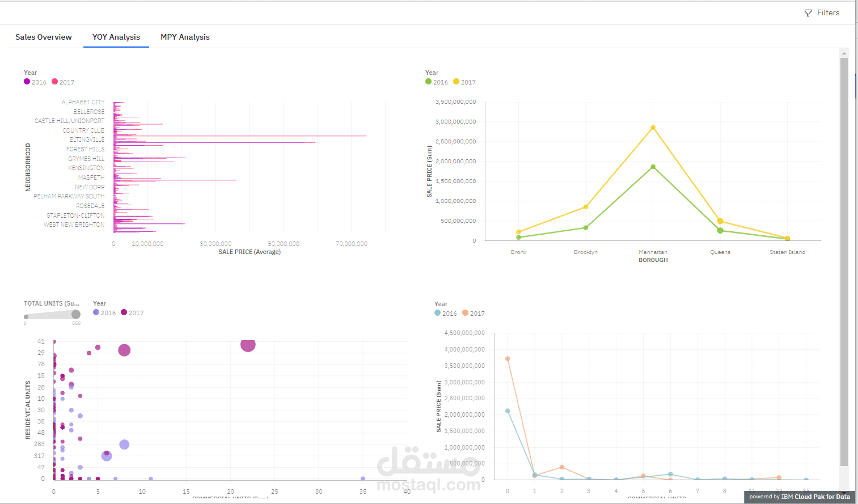The width and height of the screenshot is (858, 504).
Task: Click the scrollbar up arrow
Action: (x=844, y=53)
